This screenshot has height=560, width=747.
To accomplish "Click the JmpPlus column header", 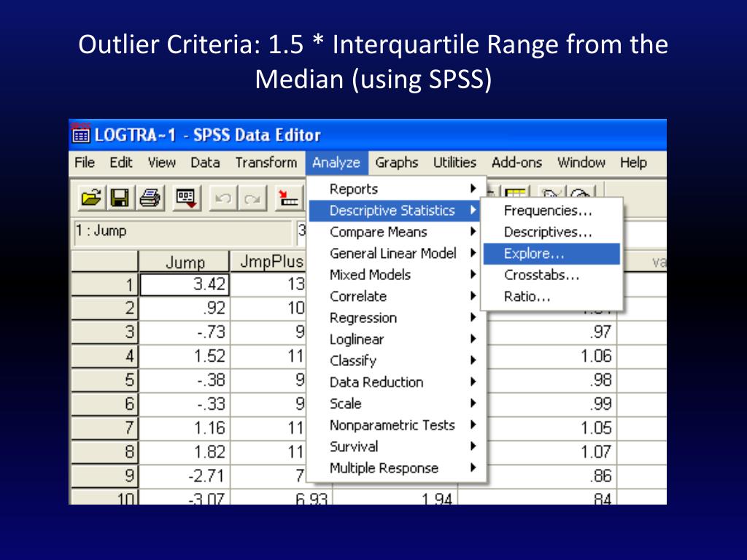I will [268, 262].
